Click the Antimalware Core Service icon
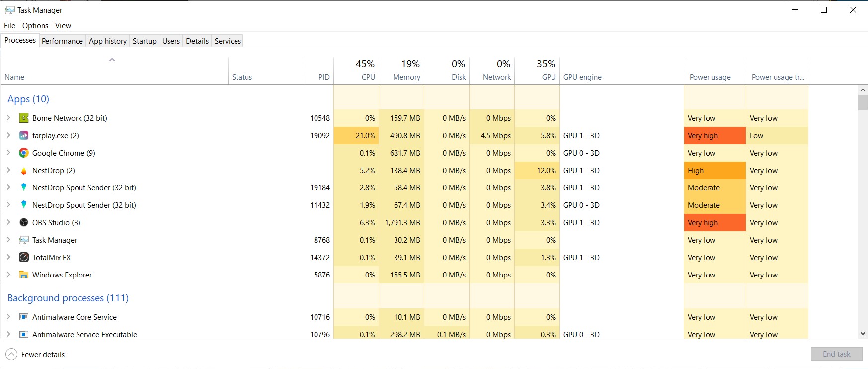Viewport: 868px width, 369px height. [23, 317]
